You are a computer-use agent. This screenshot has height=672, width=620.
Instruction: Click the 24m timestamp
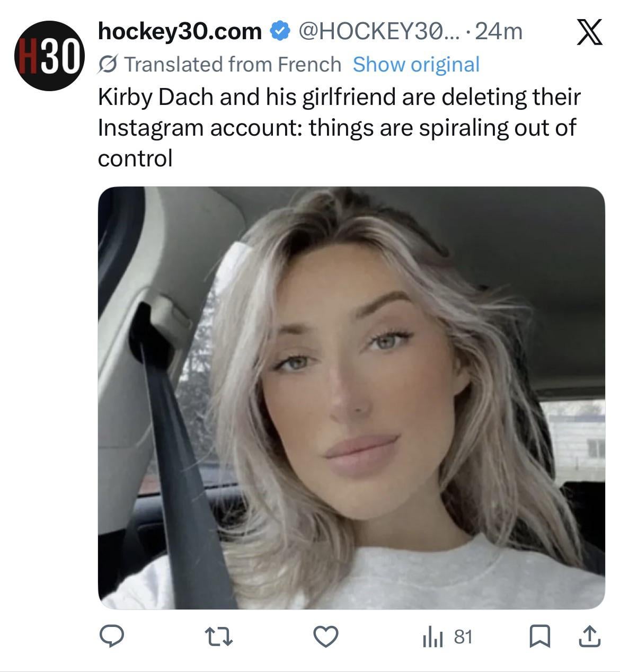(x=499, y=32)
